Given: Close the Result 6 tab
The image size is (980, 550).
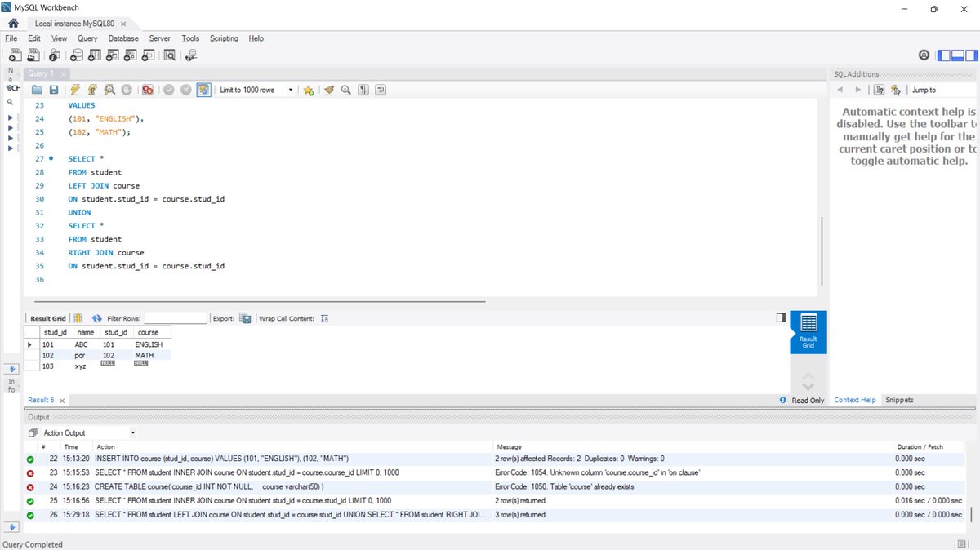Looking at the screenshot, I should 62,401.
